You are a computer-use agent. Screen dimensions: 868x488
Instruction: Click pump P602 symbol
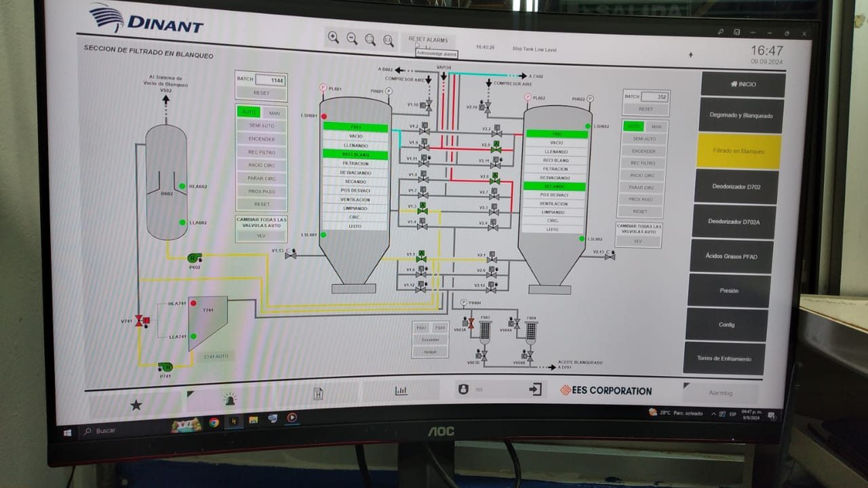pos(193,258)
